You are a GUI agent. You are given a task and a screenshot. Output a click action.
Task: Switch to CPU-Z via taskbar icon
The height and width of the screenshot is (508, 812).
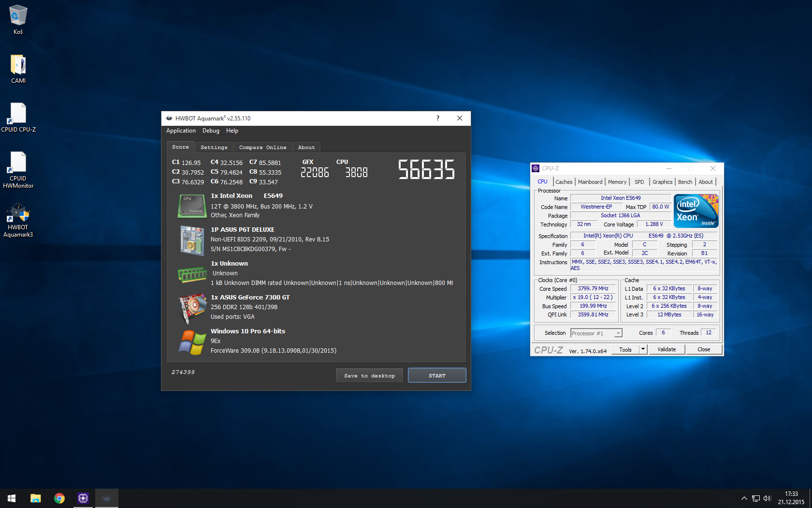coord(83,498)
